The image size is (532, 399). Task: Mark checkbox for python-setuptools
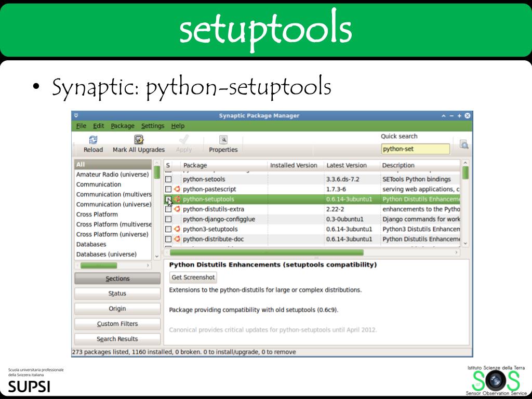pos(168,199)
